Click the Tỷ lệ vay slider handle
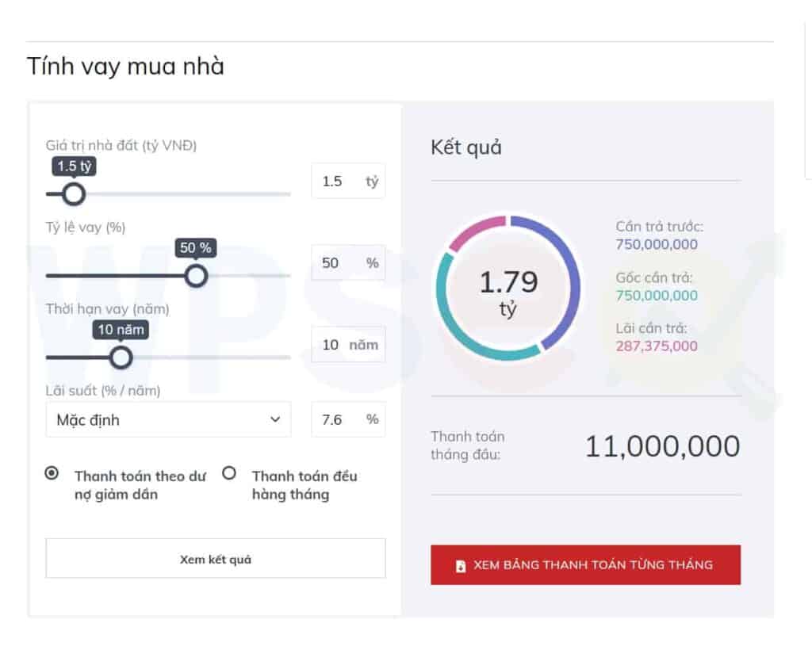Screen dimensions: 812x650 [x=196, y=275]
